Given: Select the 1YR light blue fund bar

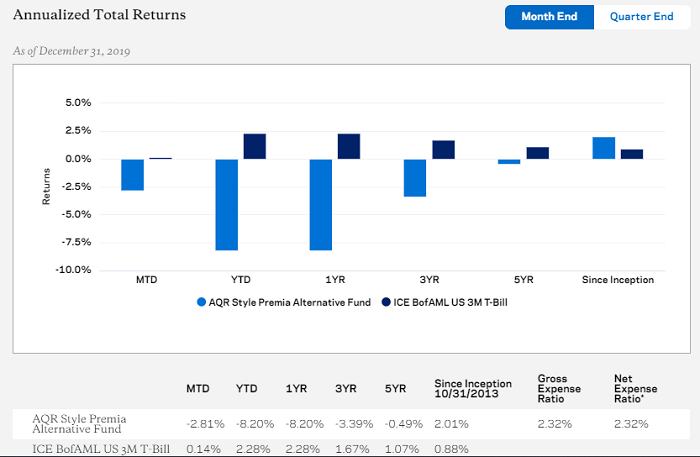Looking at the screenshot, I should click(x=321, y=204).
